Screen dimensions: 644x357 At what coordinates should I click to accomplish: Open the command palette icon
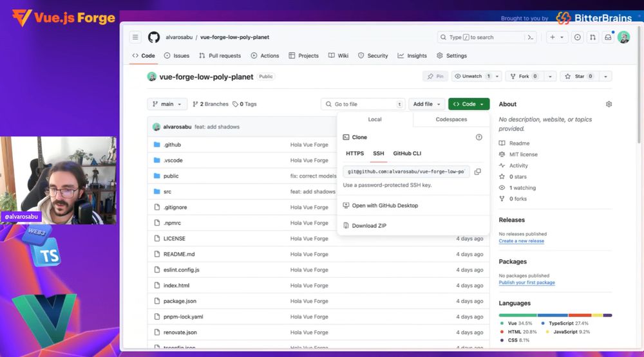pos(531,37)
